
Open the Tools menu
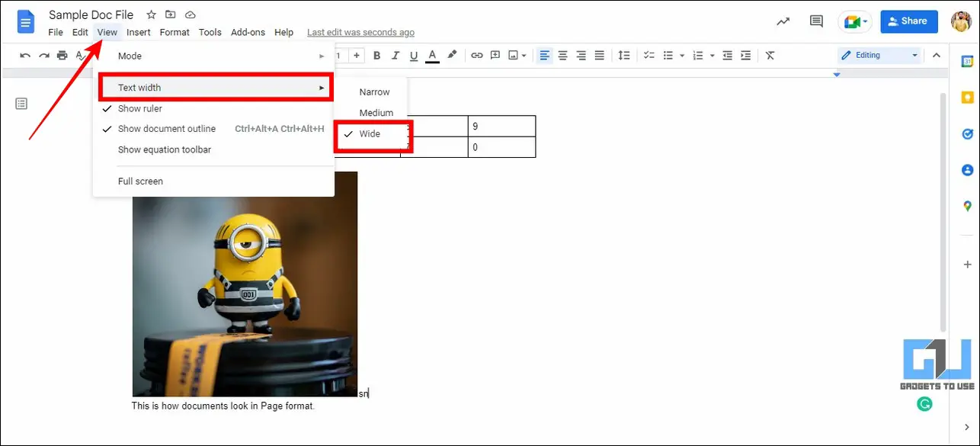210,32
